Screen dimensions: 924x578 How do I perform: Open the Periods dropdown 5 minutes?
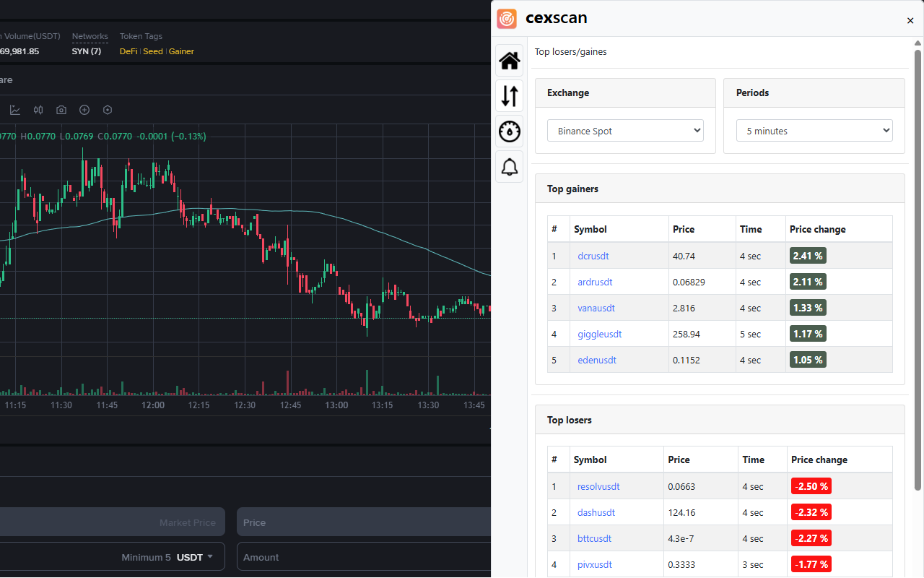click(x=814, y=131)
